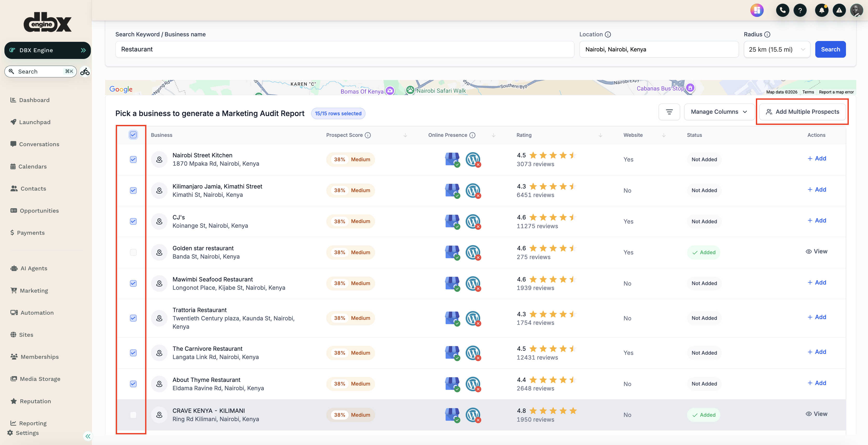Viewport: 868px width, 445px height.
Task: Click the Google Business icon for CJ's row
Action: [452, 221]
